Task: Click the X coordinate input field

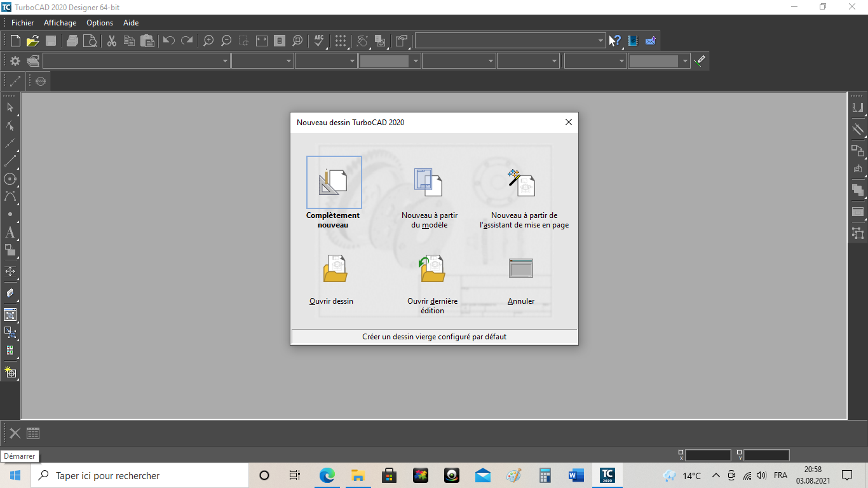Action: (708, 456)
